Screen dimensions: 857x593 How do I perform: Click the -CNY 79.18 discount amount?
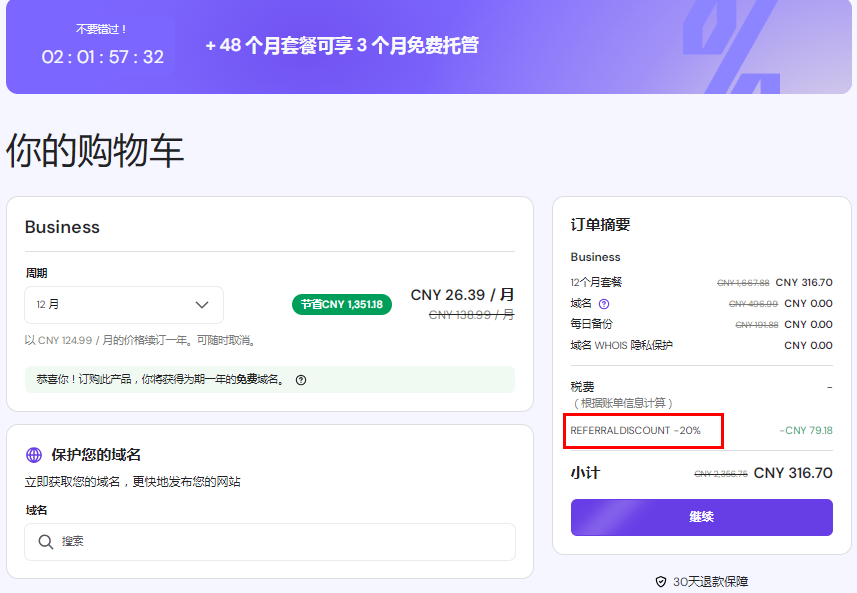807,432
